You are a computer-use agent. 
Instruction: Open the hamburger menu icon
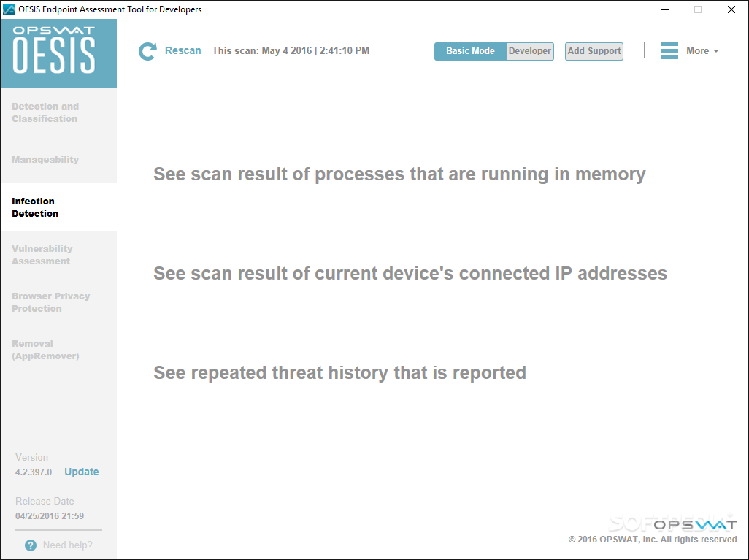coord(669,50)
